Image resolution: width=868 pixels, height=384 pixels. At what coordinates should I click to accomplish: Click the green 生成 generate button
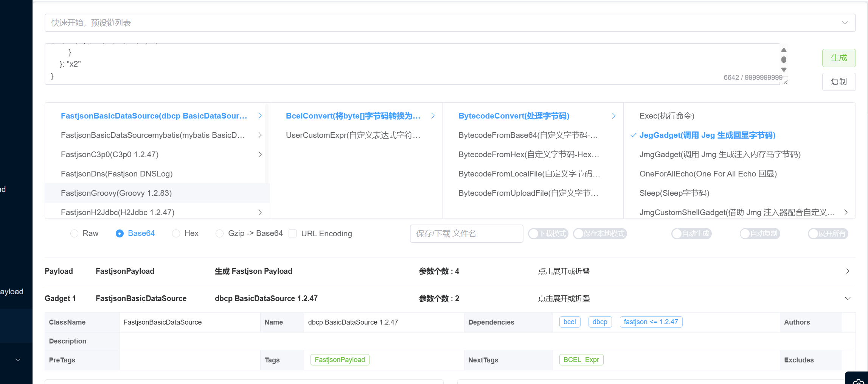coord(838,58)
